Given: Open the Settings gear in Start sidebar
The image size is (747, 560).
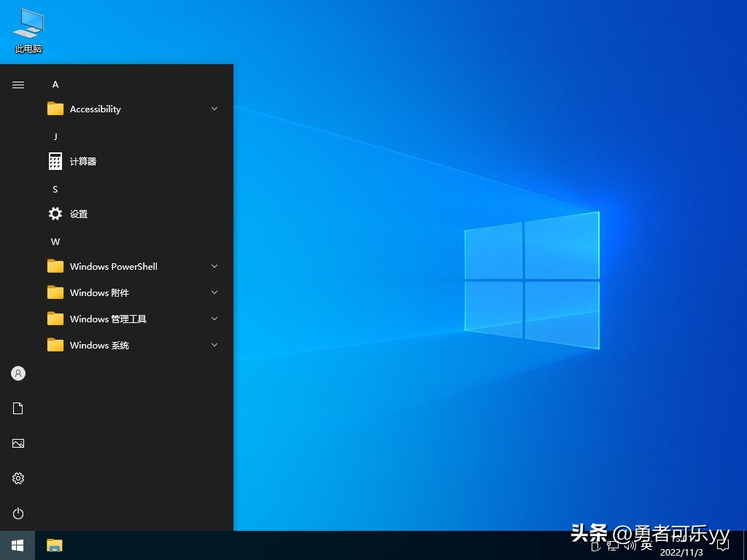Looking at the screenshot, I should 18,478.
